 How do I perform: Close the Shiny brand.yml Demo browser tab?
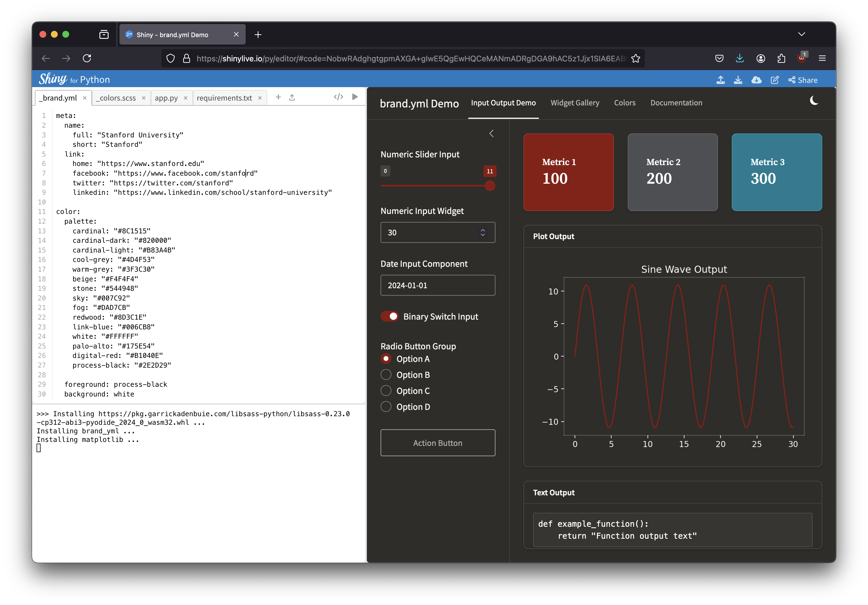coord(236,34)
